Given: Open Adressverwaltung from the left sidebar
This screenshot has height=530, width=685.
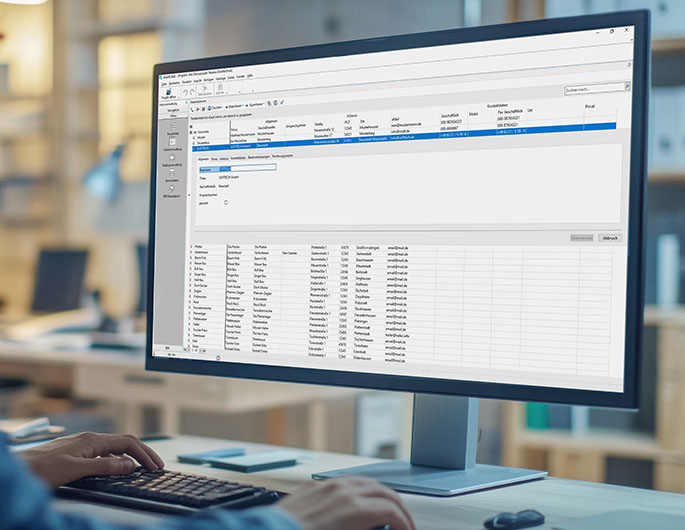Looking at the screenshot, I should (172, 142).
